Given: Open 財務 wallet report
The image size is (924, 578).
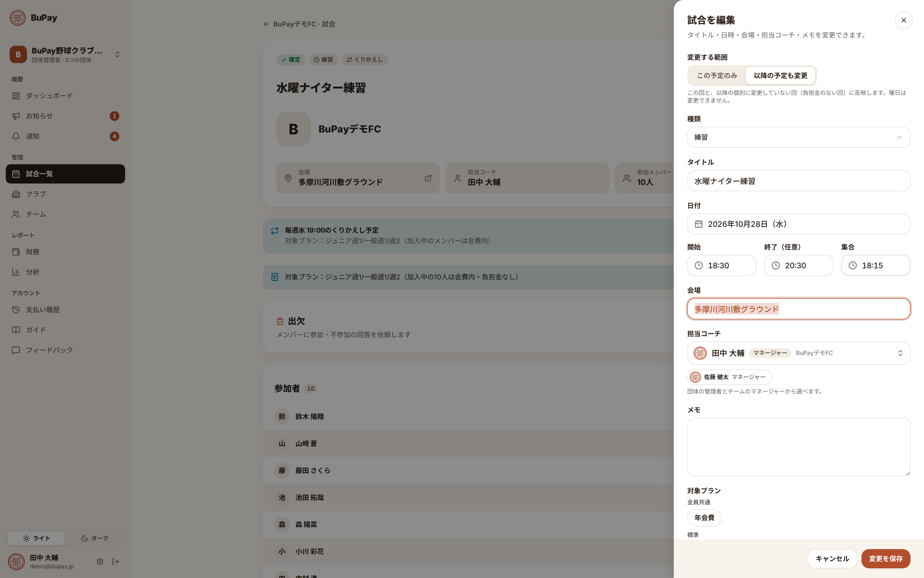Looking at the screenshot, I should pyautogui.click(x=65, y=252).
